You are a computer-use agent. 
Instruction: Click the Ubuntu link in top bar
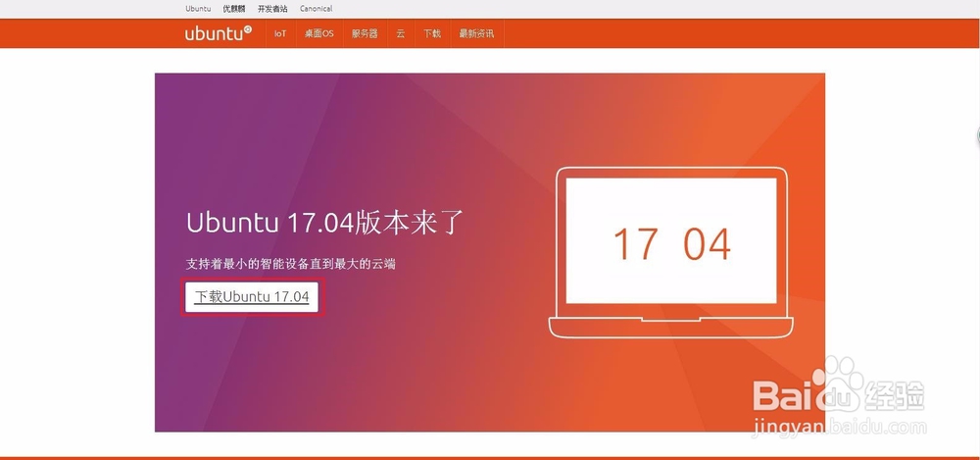point(198,9)
